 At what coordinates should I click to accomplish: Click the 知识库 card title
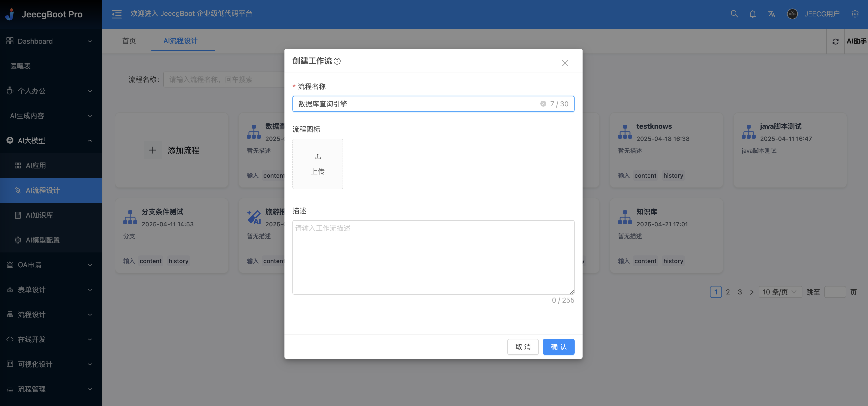(647, 212)
